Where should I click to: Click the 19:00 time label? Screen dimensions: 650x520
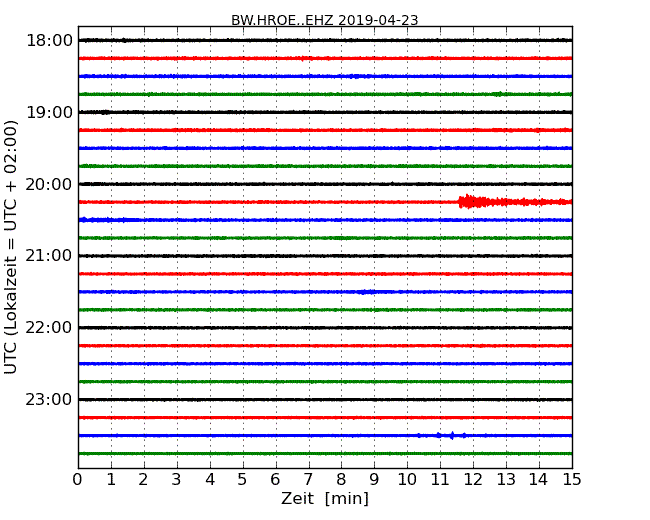pyautogui.click(x=49, y=112)
